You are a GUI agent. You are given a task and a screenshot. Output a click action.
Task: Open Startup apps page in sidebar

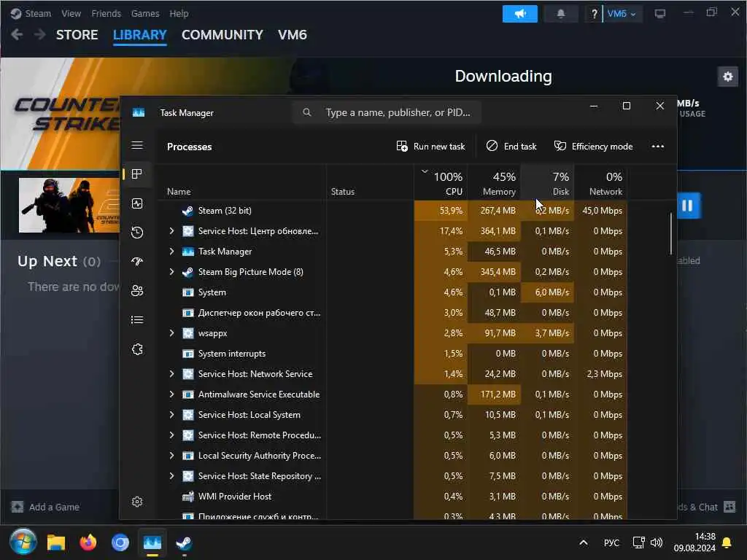pos(137,262)
